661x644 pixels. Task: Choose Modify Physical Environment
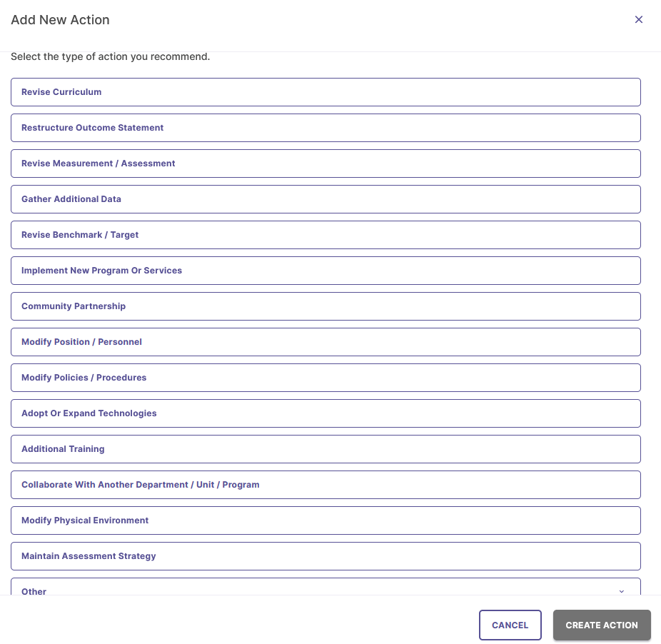tap(326, 520)
